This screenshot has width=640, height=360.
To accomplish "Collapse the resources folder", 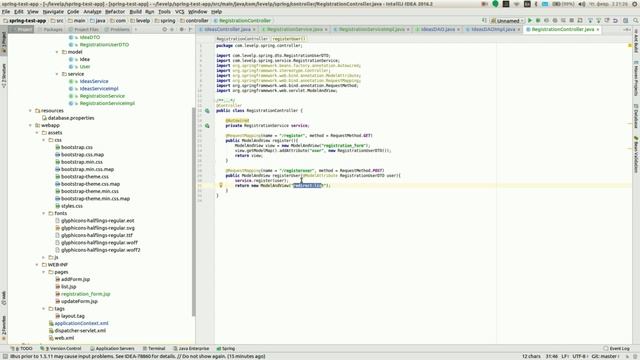I will [x=30, y=111].
